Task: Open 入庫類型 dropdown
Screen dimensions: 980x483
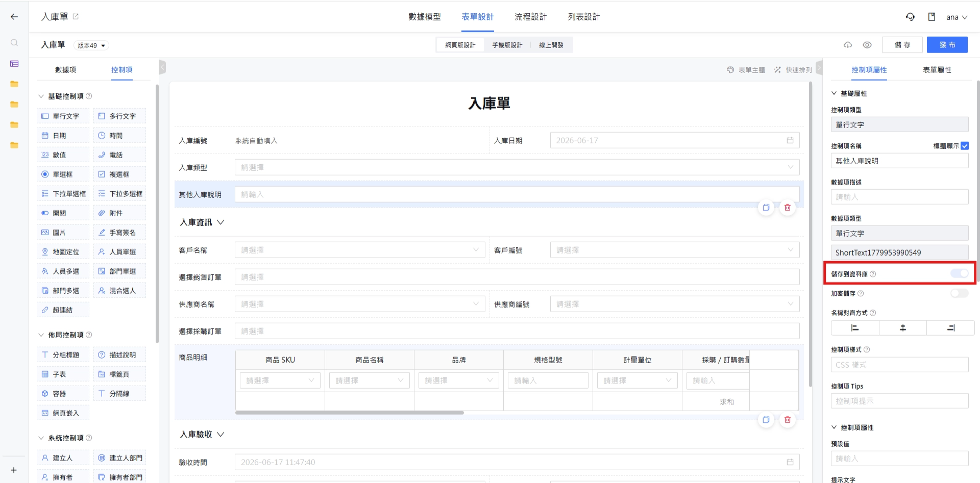Action: pyautogui.click(x=517, y=167)
